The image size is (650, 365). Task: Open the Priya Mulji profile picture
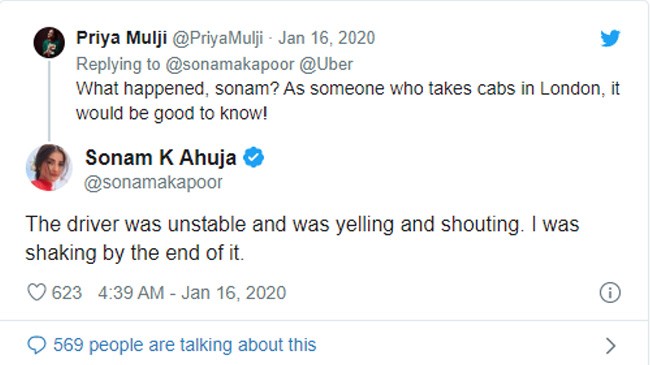[49, 42]
